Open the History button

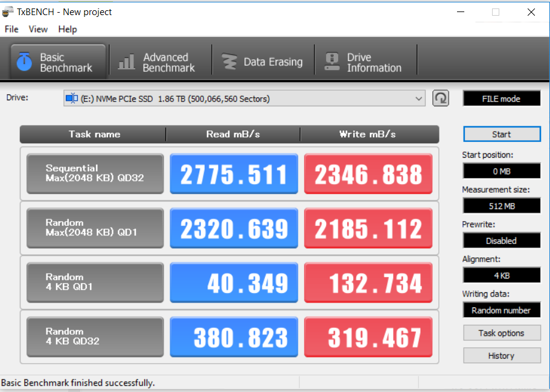click(x=501, y=356)
